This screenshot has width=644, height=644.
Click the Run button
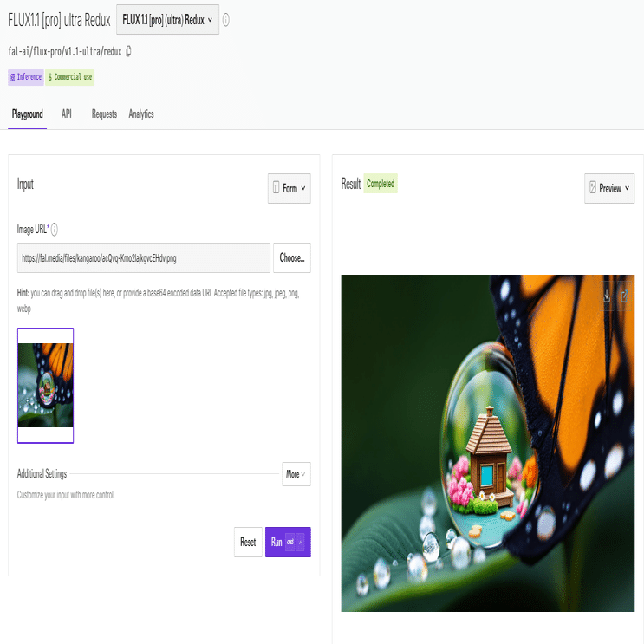288,542
